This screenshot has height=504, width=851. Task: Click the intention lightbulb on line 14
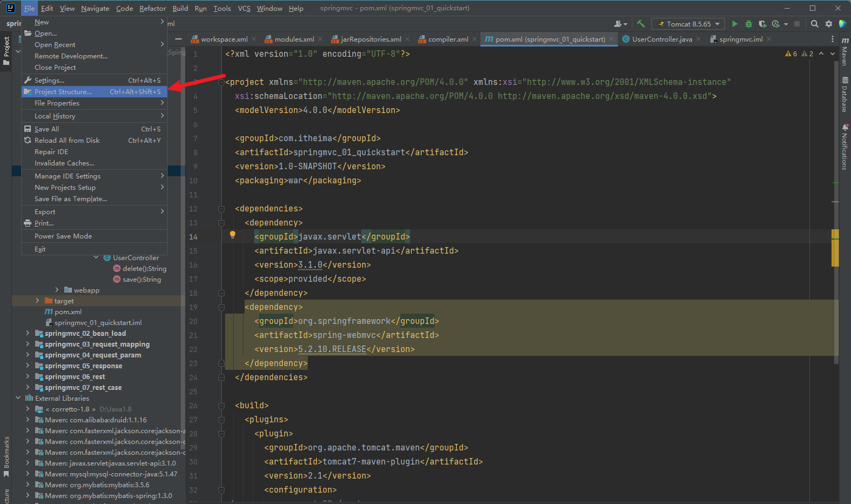[x=233, y=235]
